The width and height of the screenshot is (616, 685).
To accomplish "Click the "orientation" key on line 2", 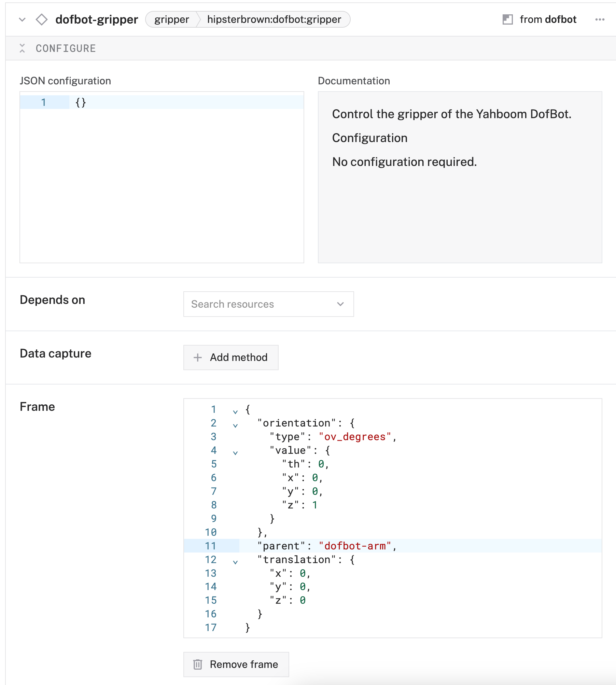I will point(297,423).
